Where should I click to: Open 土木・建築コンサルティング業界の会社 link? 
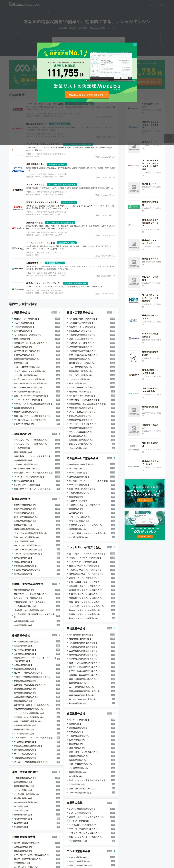click(x=87, y=554)
